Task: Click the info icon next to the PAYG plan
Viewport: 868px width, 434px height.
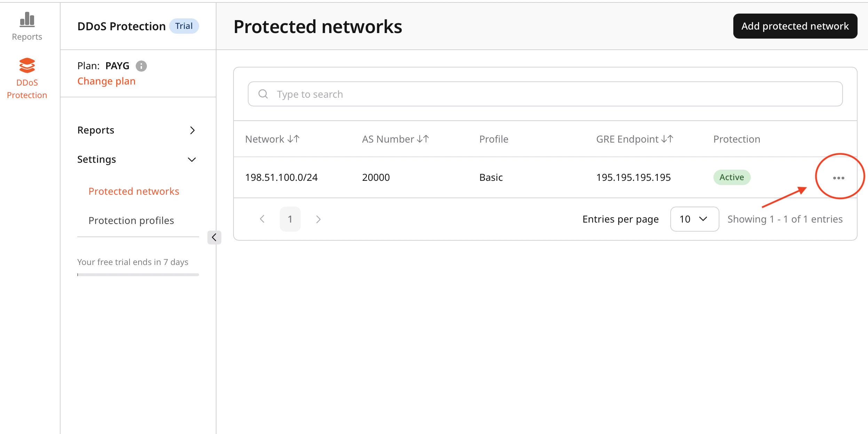Action: (x=141, y=66)
